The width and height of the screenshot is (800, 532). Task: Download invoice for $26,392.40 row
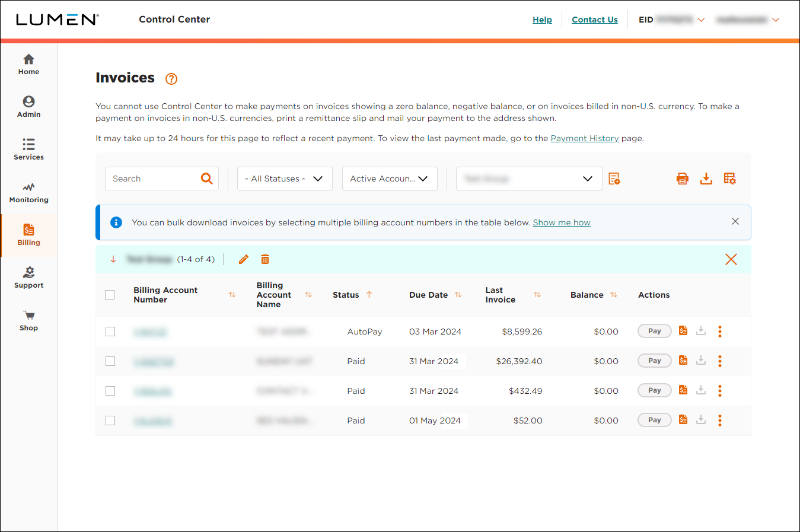[x=701, y=361]
